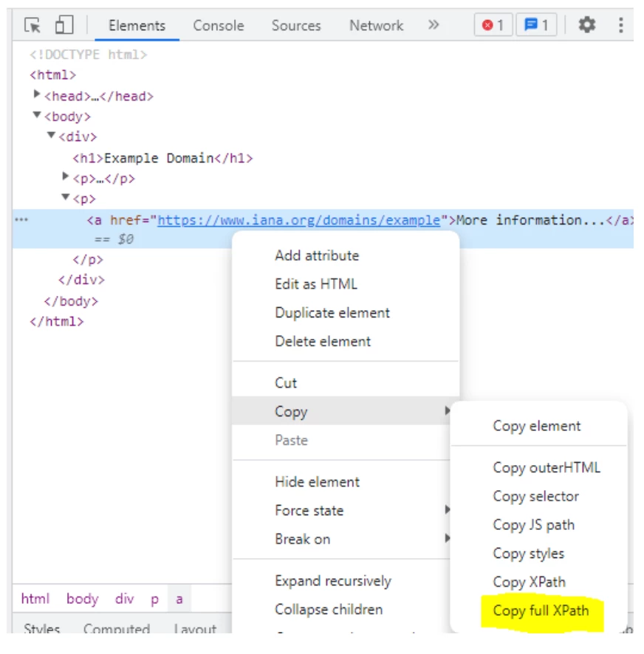Select the closing </html> tag line
Screen dimensions: 644x654
click(56, 322)
